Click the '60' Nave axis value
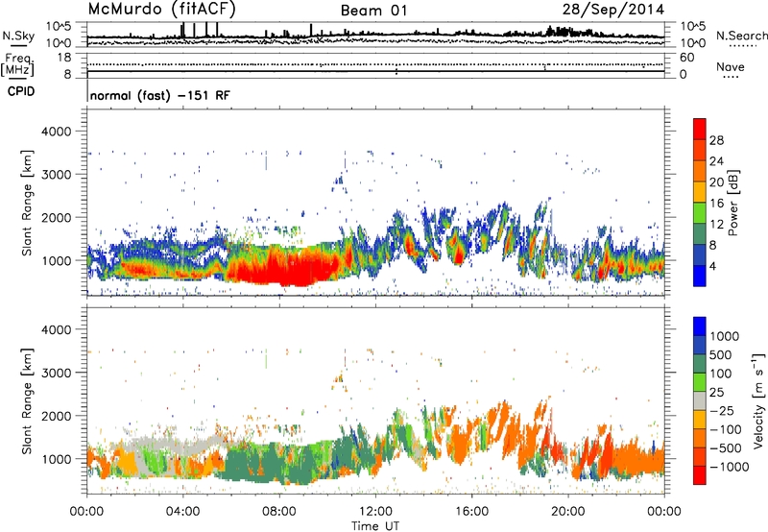The width and height of the screenshot is (768, 532). (x=686, y=58)
